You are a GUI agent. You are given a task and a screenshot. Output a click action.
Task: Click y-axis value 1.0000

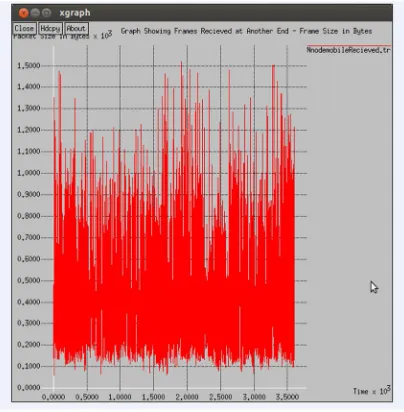pyautogui.click(x=29, y=173)
